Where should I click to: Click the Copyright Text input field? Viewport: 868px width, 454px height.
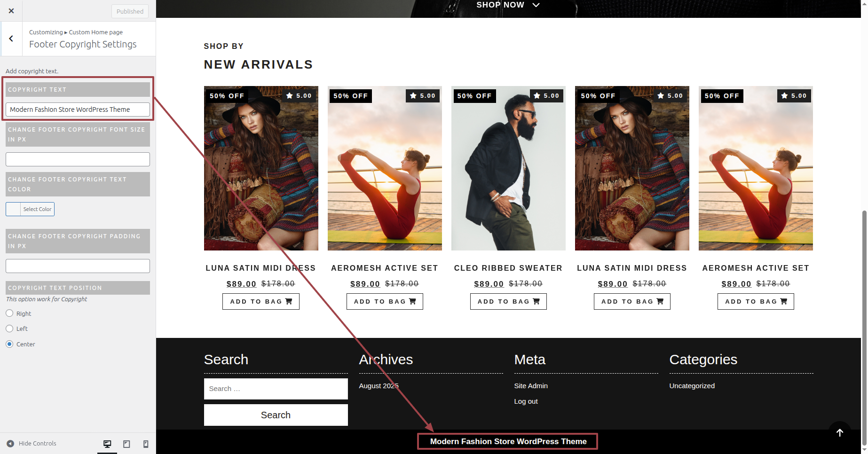click(78, 110)
